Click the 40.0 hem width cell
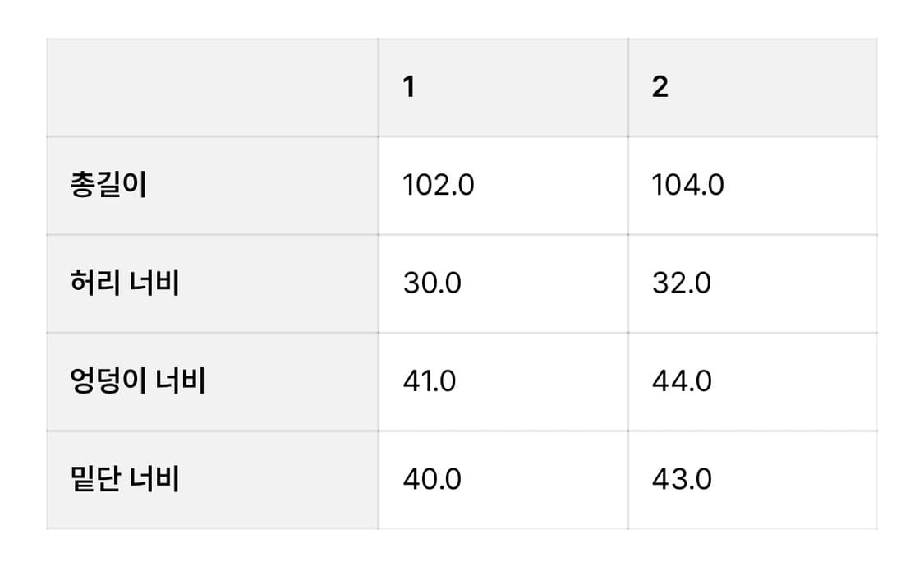The image size is (924, 576). click(x=432, y=479)
